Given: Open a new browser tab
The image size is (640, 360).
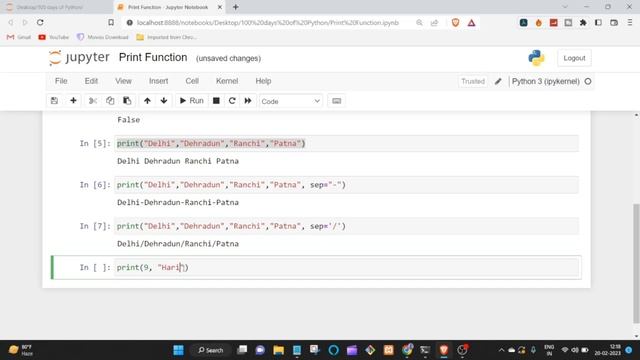Looking at the screenshot, I should [236, 7].
